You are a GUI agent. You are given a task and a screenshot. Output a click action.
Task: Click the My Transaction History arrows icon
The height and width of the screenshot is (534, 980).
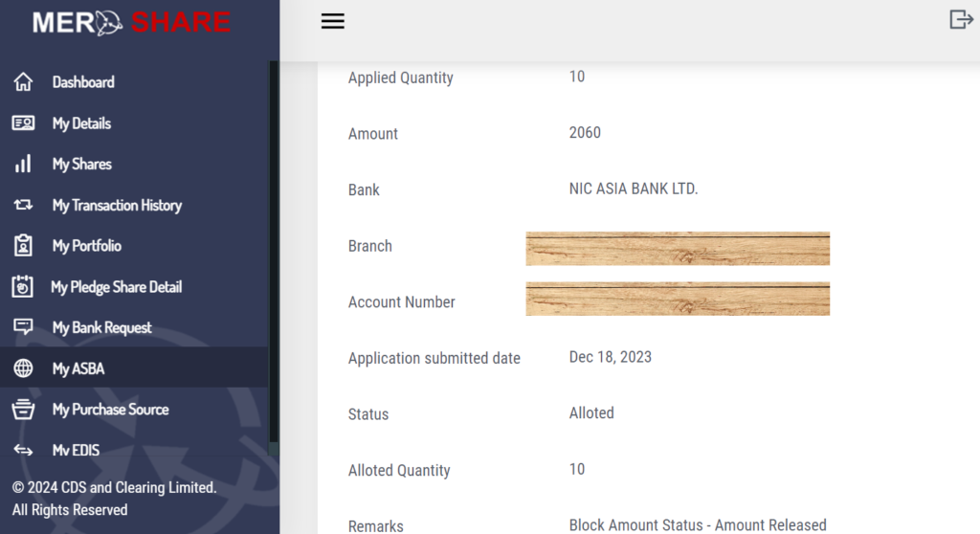click(x=23, y=205)
